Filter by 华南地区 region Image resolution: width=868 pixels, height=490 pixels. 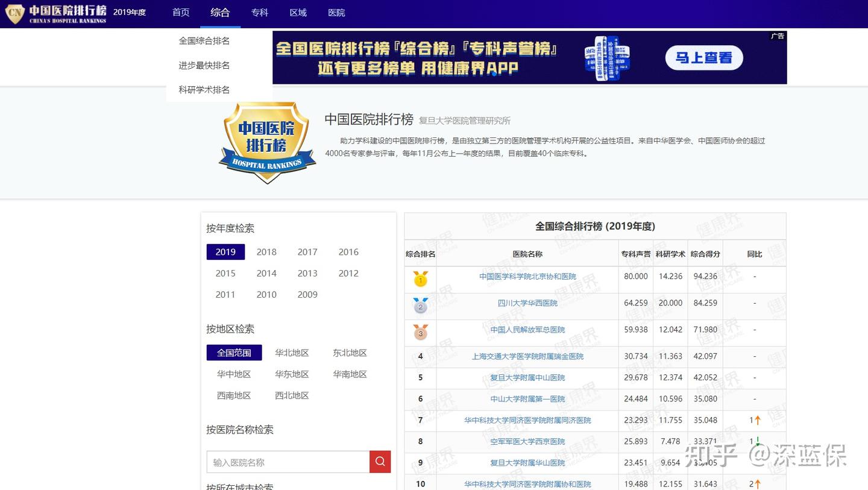[x=350, y=374]
